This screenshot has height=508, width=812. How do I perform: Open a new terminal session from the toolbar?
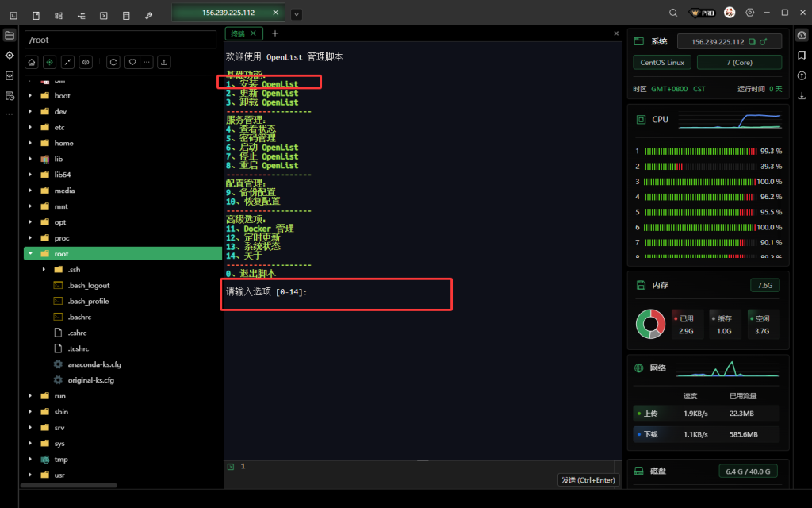click(14, 13)
